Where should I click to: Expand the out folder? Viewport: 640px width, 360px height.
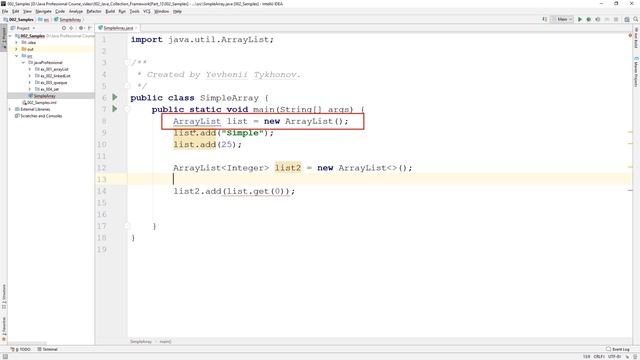pyautogui.click(x=17, y=49)
